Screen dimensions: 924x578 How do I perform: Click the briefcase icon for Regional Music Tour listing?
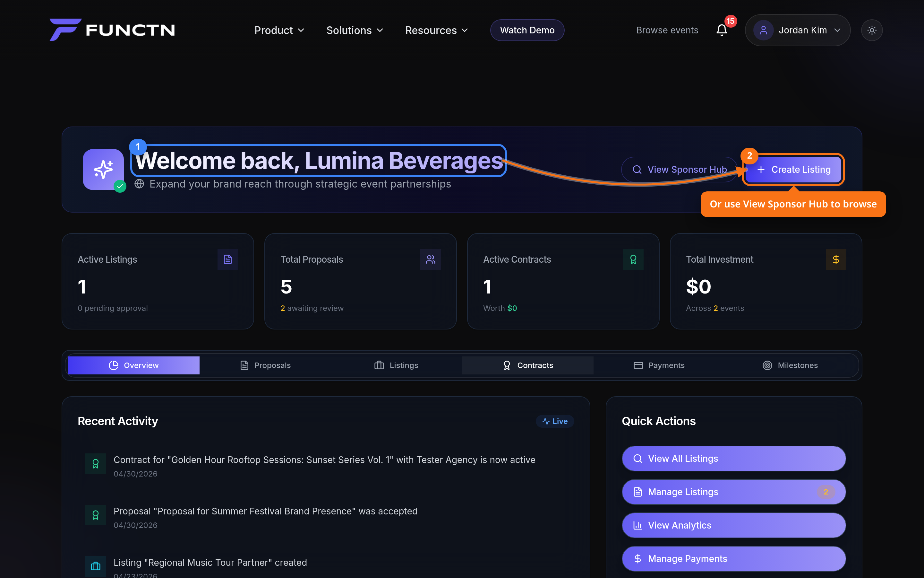[x=96, y=566]
